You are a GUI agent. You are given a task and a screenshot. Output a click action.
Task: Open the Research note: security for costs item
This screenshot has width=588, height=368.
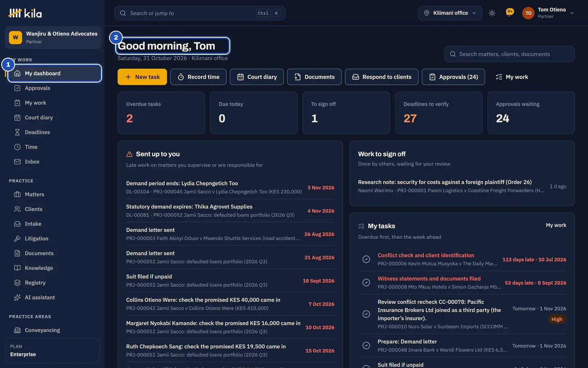[462, 186]
